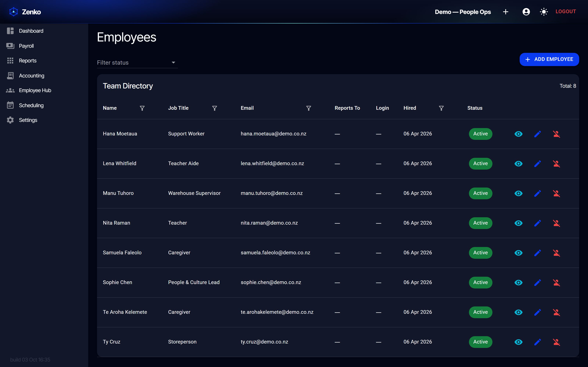Viewport: 588px width, 367px height.
Task: Open the Hired column filter funnel
Action: [441, 108]
